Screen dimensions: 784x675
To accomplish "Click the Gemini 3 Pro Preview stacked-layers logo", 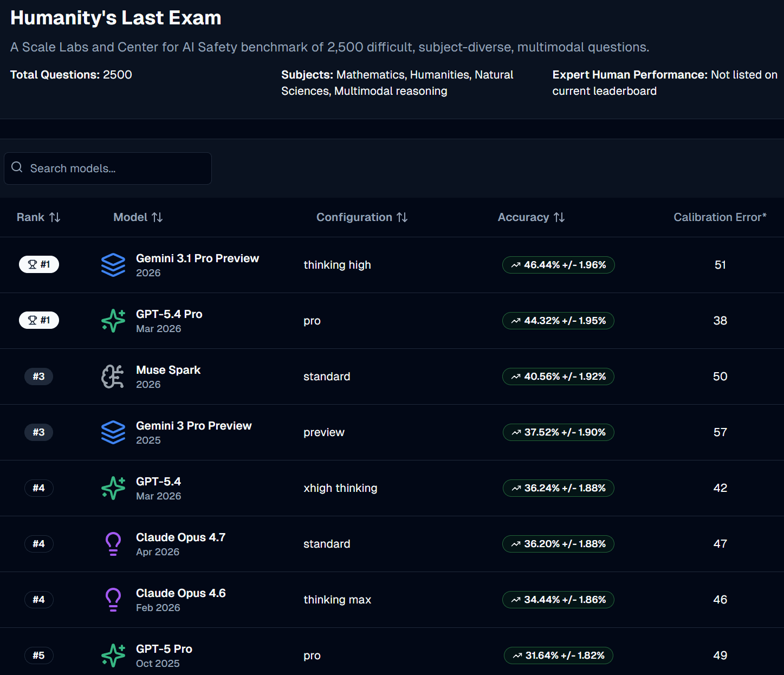I will coord(113,432).
